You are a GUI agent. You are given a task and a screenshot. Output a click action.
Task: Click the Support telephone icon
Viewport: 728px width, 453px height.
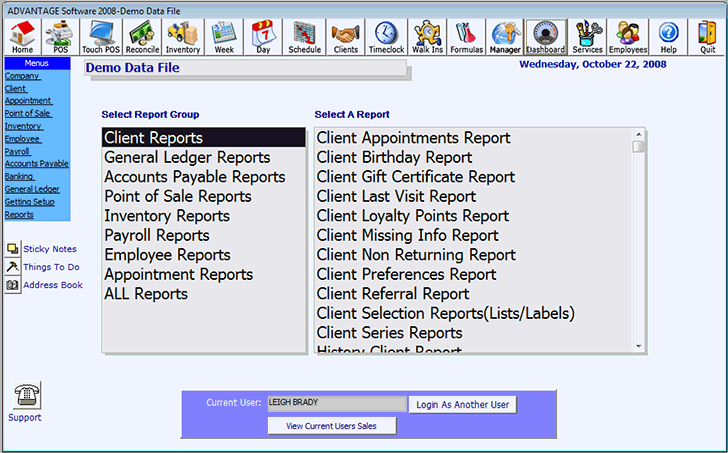click(26, 395)
